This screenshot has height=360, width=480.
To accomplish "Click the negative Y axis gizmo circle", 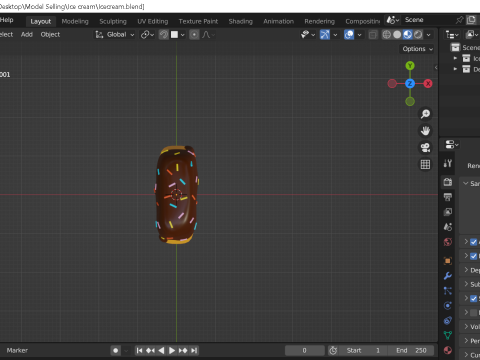I will pos(410,101).
